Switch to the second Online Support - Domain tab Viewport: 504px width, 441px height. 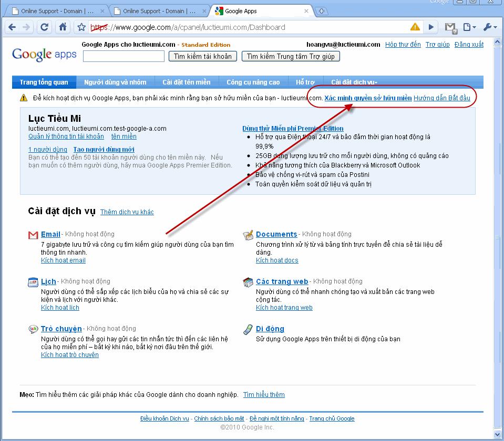(x=159, y=11)
